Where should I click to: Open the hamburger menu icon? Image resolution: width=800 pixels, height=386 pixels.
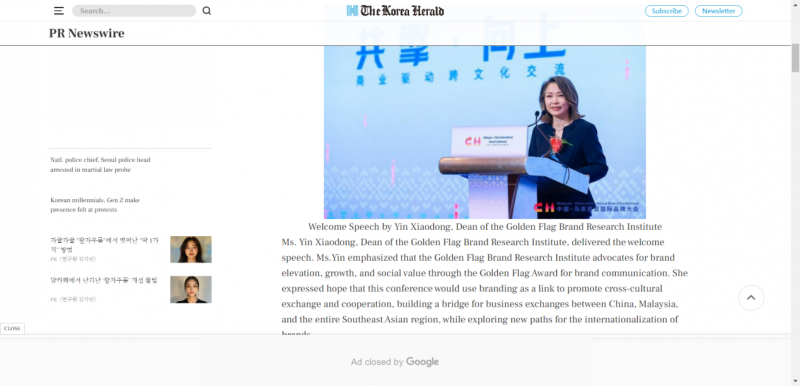point(59,11)
